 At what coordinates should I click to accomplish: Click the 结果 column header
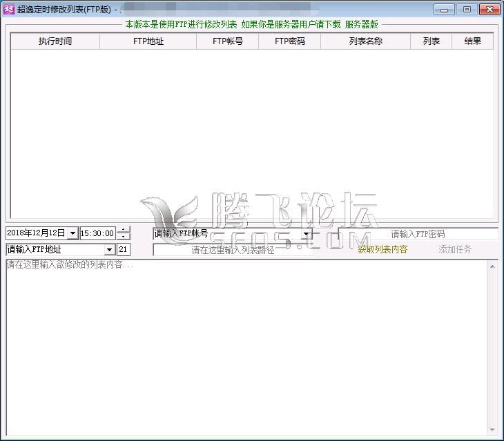click(x=473, y=41)
